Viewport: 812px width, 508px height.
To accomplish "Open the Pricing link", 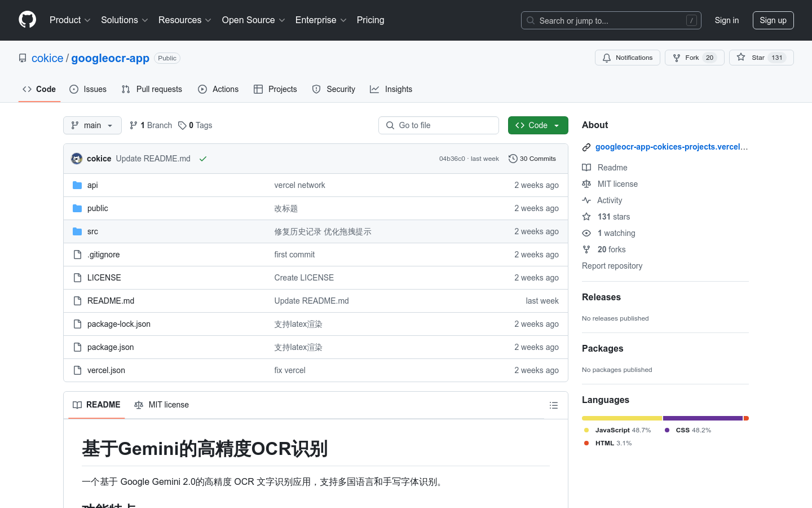I will pos(370,20).
